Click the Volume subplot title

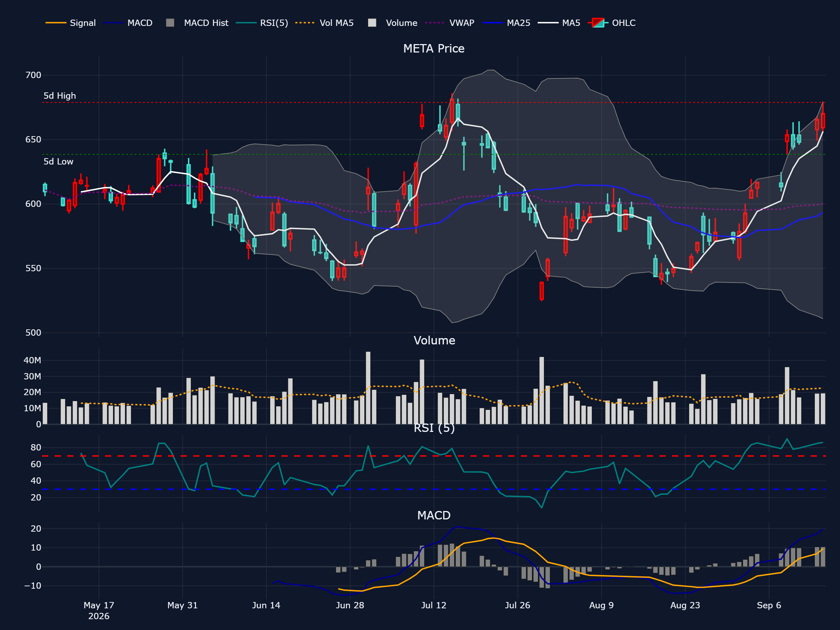(434, 340)
